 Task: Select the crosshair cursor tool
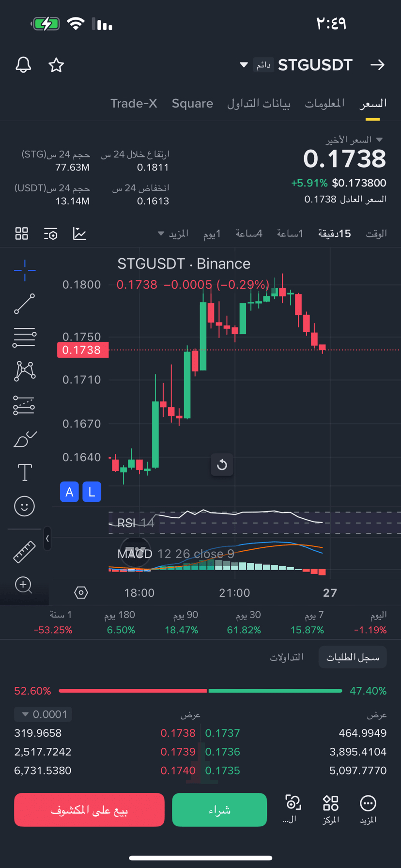pyautogui.click(x=25, y=270)
